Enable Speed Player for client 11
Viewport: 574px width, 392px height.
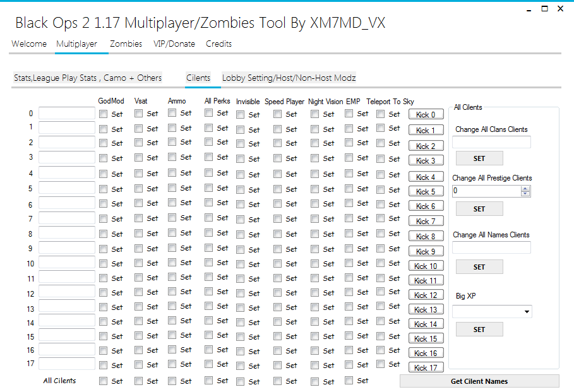click(x=277, y=278)
